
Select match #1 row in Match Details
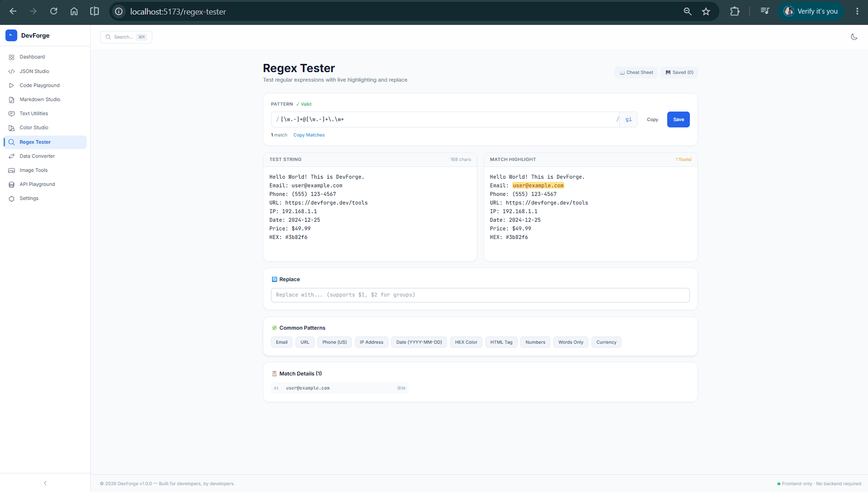tap(339, 388)
